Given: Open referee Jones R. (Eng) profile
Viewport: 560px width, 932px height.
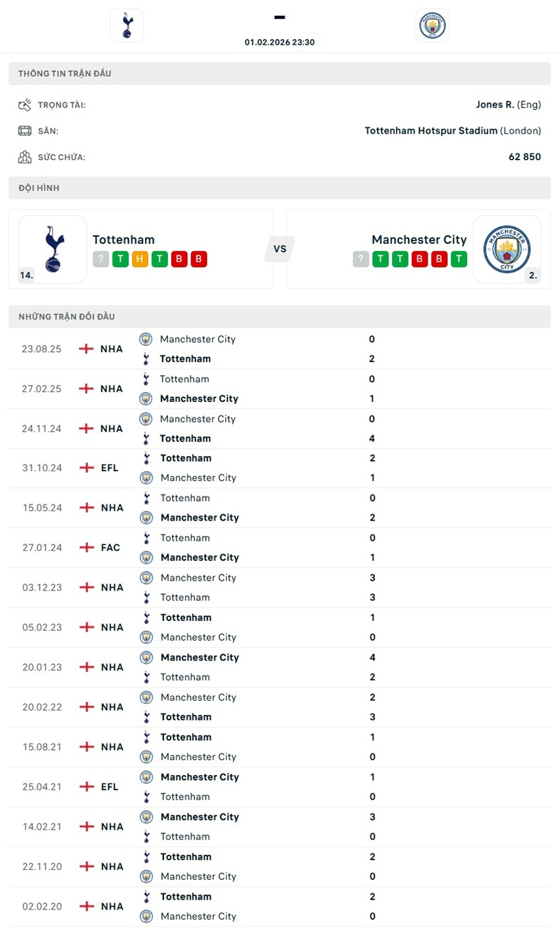Looking at the screenshot, I should [507, 104].
